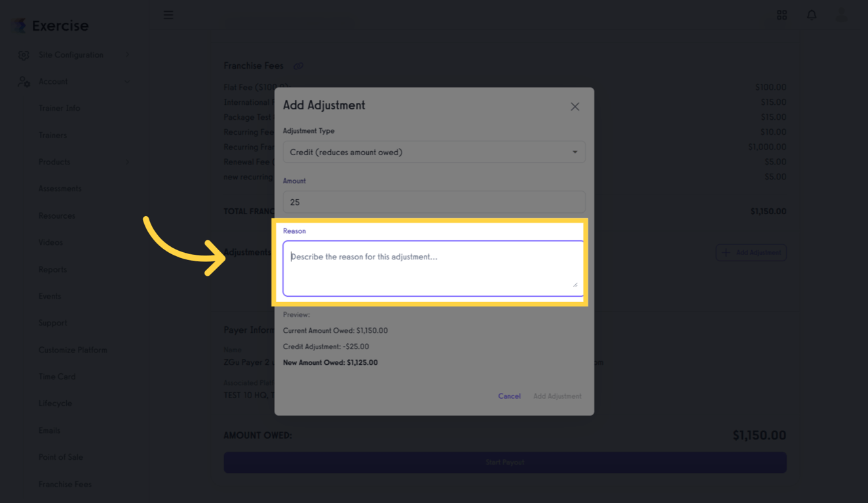The width and height of the screenshot is (868, 503).
Task: Click the Account icon in the sidebar
Action: tap(24, 81)
